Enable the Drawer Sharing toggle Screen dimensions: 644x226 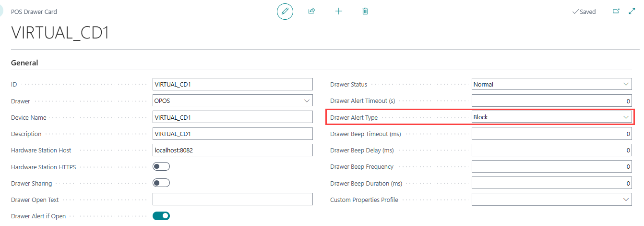161,183
